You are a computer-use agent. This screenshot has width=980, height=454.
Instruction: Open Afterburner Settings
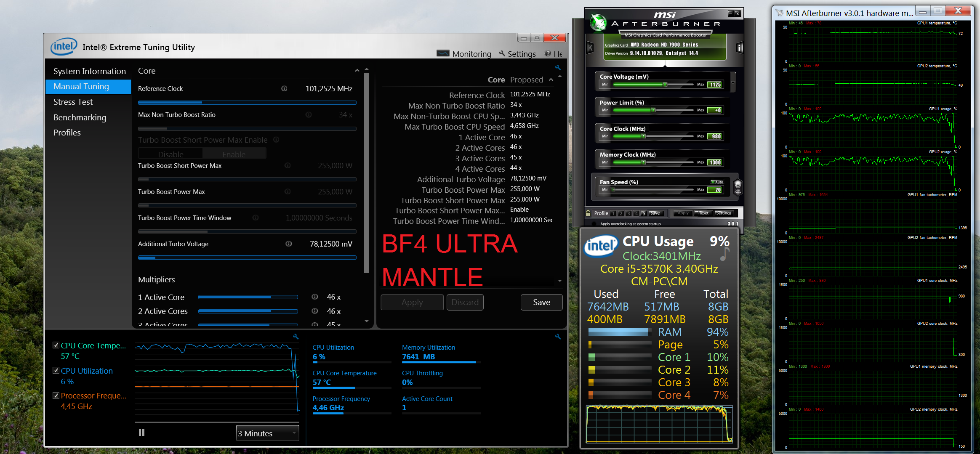[x=724, y=213]
